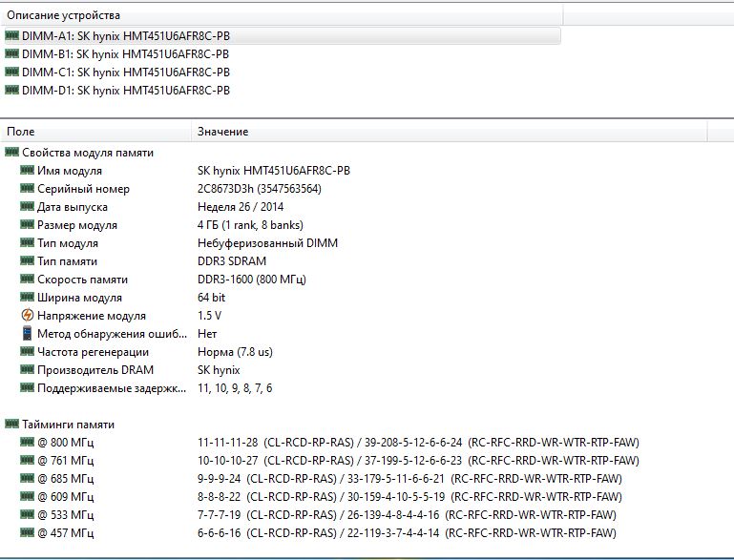
Task: Click the icon beside 'Ширина модуля'
Action: (x=27, y=297)
